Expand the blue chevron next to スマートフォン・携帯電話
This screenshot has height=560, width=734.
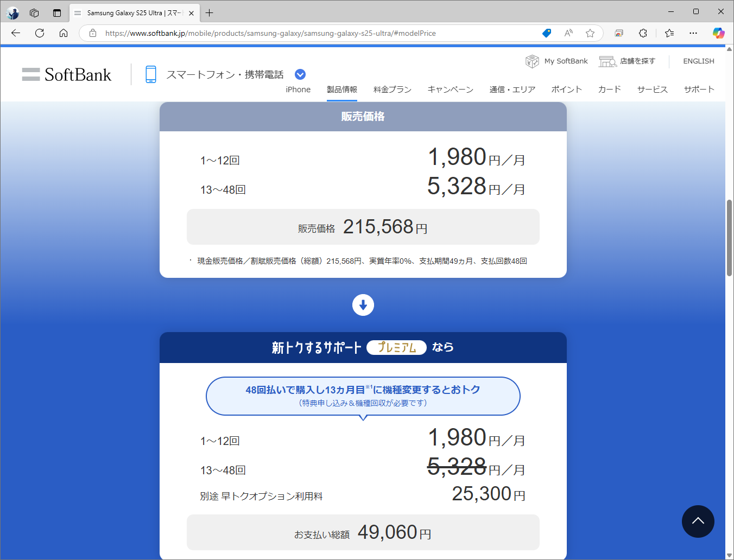point(300,74)
